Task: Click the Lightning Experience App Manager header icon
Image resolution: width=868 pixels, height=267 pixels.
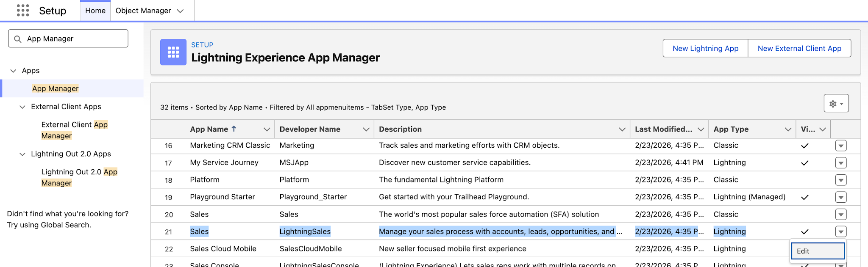Action: (x=173, y=52)
